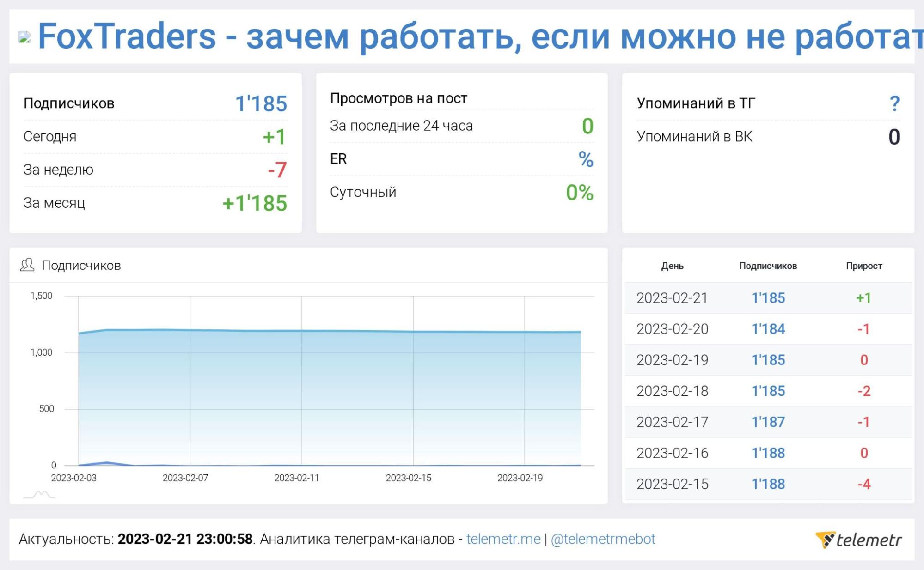Screen dimensions: 924x570
Task: Click the 2023-02-19 chart axis label
Action: (520, 478)
